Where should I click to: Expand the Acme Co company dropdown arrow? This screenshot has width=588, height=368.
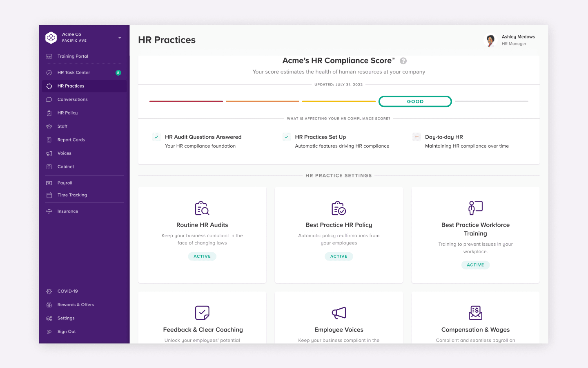click(120, 38)
